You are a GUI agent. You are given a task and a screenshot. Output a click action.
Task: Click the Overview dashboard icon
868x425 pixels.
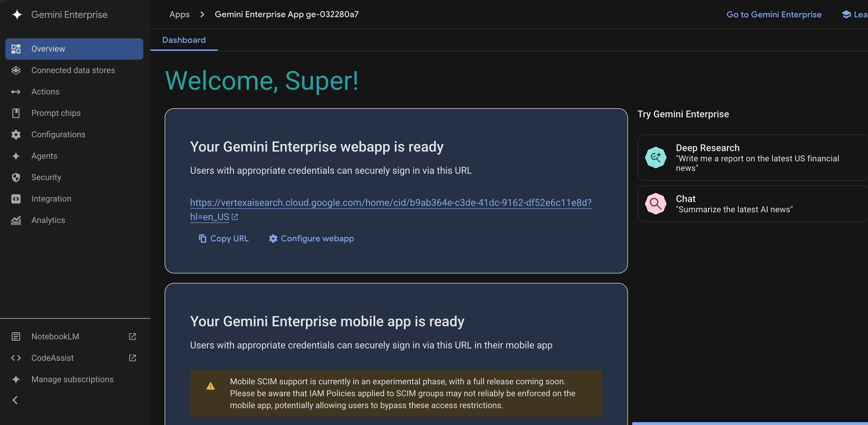pyautogui.click(x=16, y=49)
